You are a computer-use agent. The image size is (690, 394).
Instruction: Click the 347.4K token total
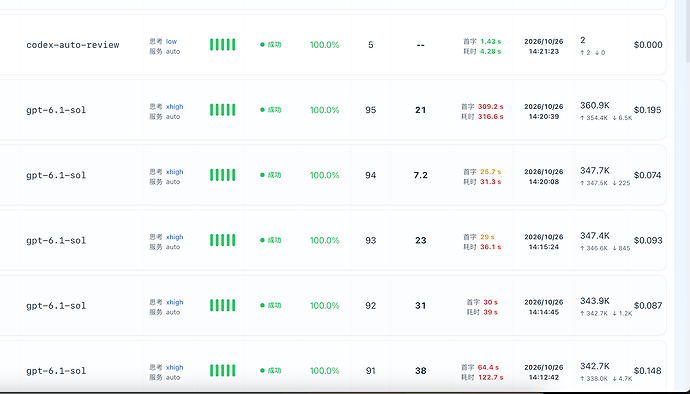tap(595, 236)
